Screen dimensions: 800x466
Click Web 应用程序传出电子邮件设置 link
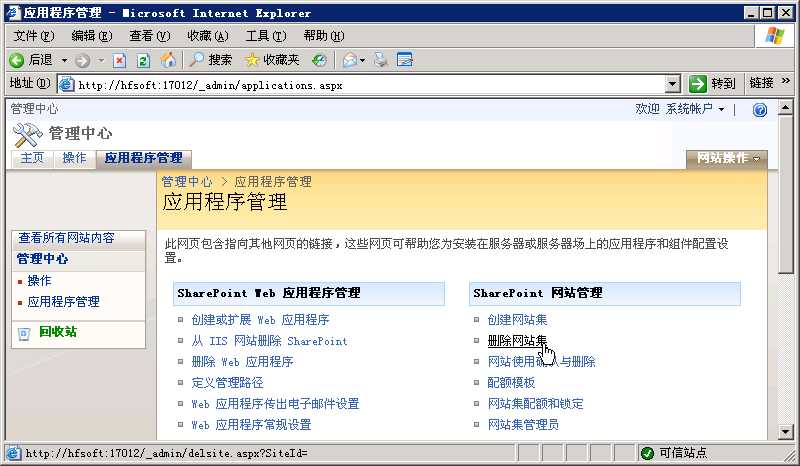(x=276, y=404)
